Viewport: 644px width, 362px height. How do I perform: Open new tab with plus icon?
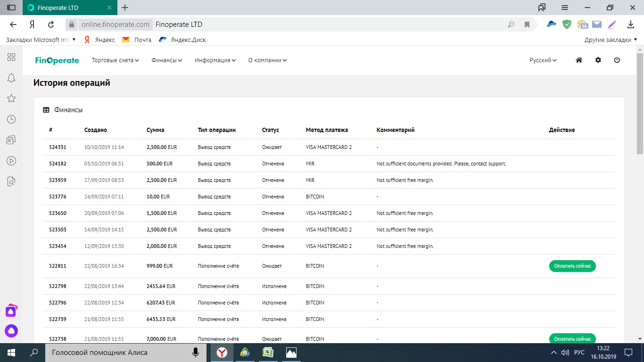[125, 8]
